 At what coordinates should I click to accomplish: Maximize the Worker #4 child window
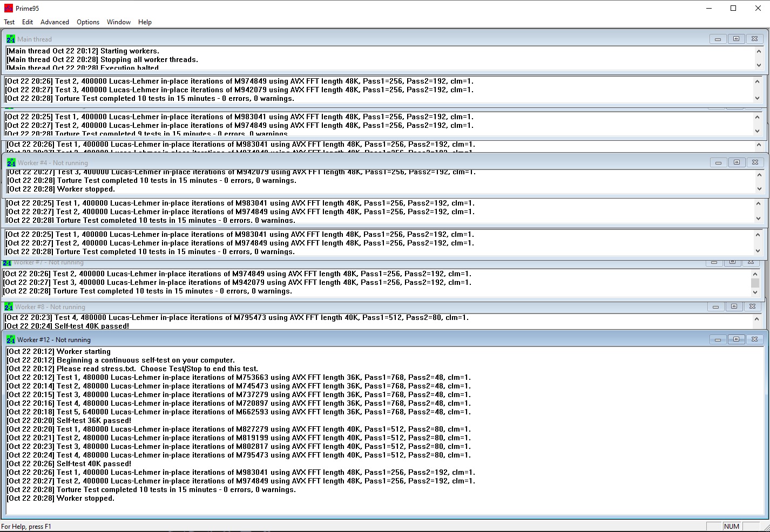pos(737,162)
